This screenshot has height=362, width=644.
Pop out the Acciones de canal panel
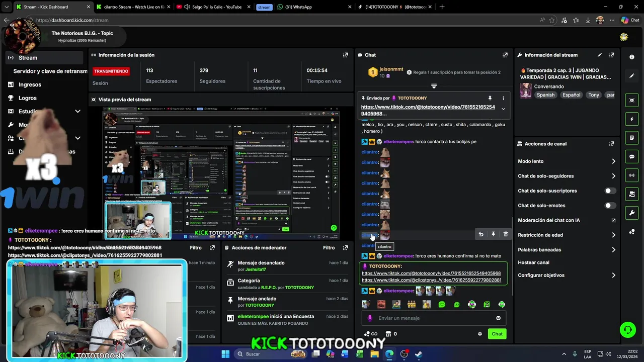coord(612,144)
